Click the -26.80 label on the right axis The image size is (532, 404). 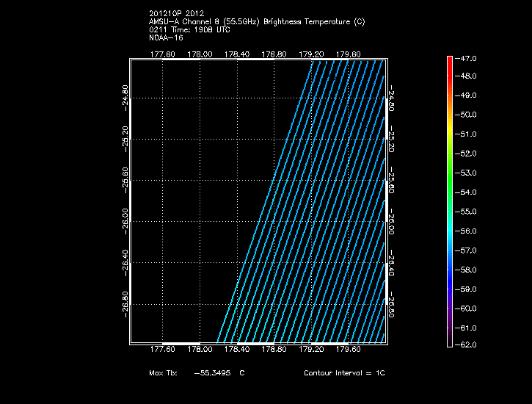[x=392, y=303]
